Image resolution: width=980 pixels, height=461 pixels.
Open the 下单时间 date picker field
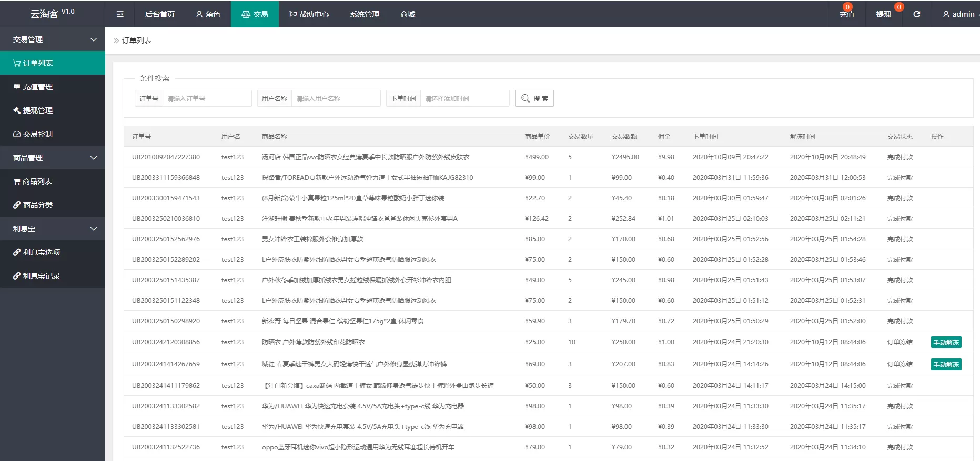click(x=464, y=98)
